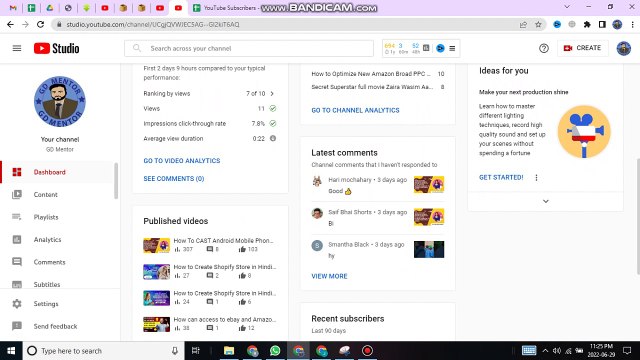
Task: Click the YouTube Studio logo
Action: [x=57, y=48]
